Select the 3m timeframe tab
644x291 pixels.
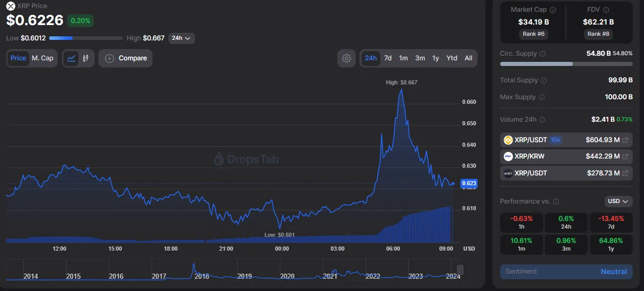[420, 58]
